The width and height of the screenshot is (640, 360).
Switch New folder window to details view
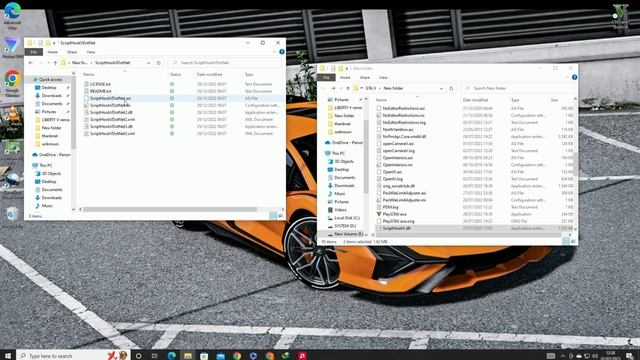pos(566,241)
